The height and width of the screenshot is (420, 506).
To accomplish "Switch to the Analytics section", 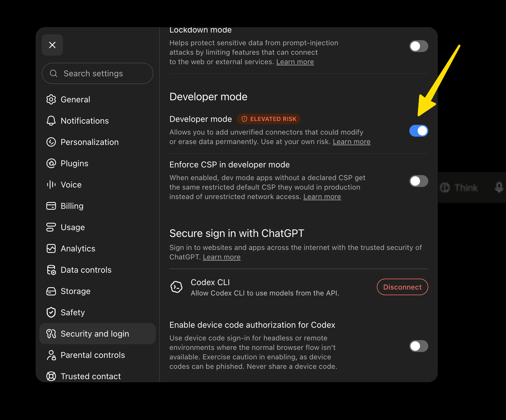I will [98, 248].
